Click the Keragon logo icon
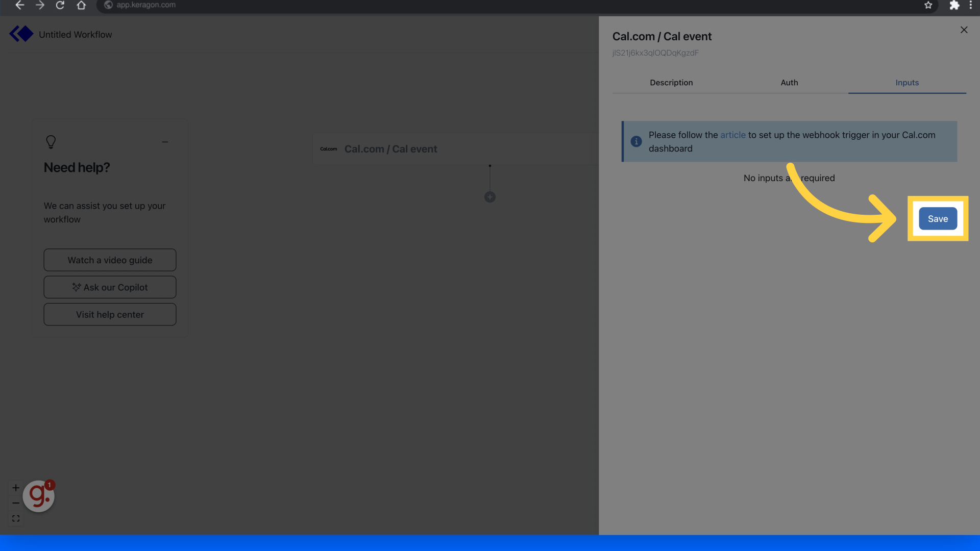Viewport: 980px width, 551px height. (21, 34)
